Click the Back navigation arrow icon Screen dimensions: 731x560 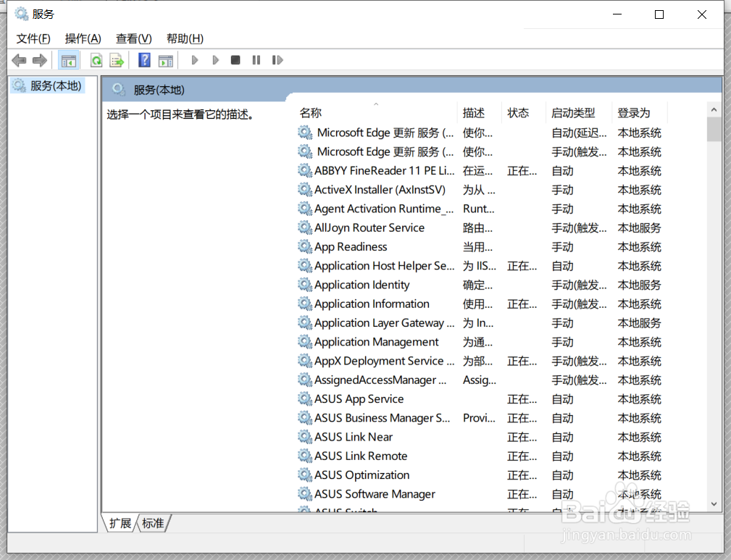click(19, 59)
